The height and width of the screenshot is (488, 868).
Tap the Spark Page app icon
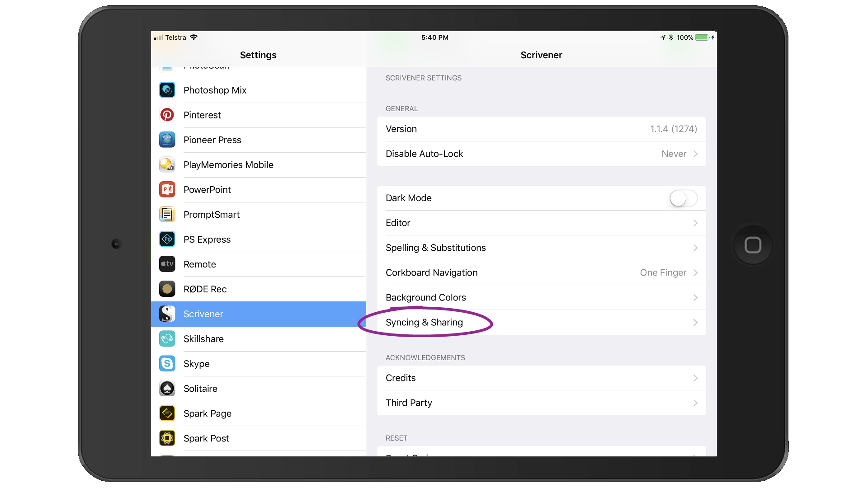coord(167,413)
